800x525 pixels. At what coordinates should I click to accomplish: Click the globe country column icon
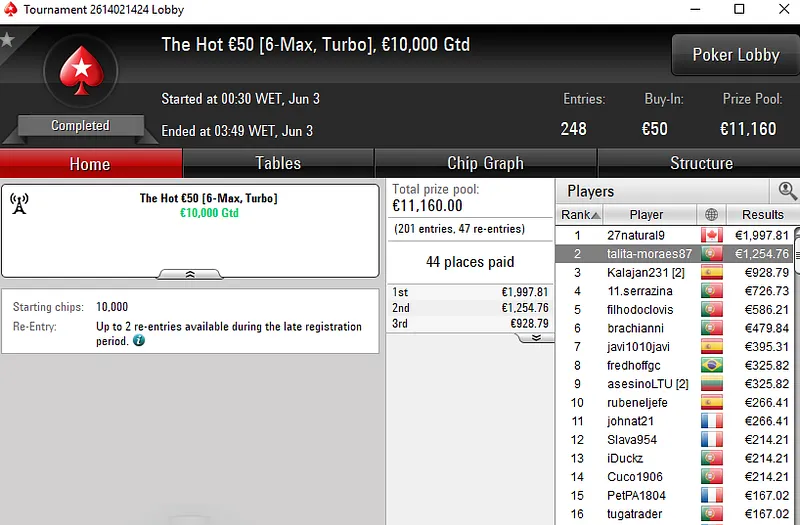coord(711,214)
